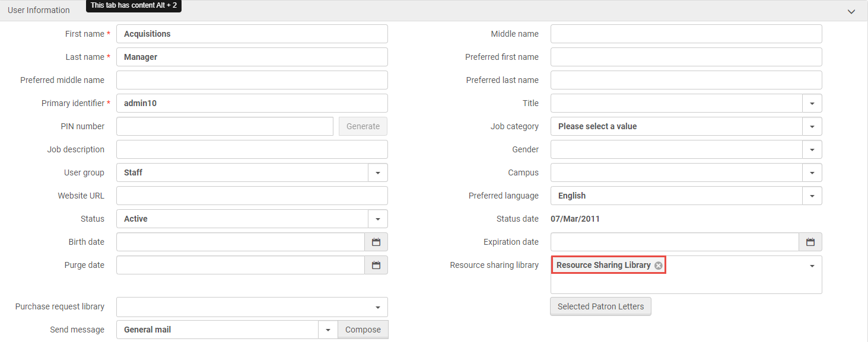Open the Title dropdown
This screenshot has width=868, height=342.
click(812, 103)
